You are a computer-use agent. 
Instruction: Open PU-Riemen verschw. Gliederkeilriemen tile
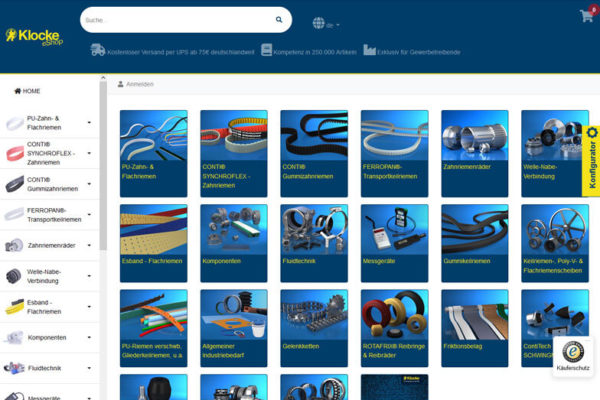(x=153, y=328)
